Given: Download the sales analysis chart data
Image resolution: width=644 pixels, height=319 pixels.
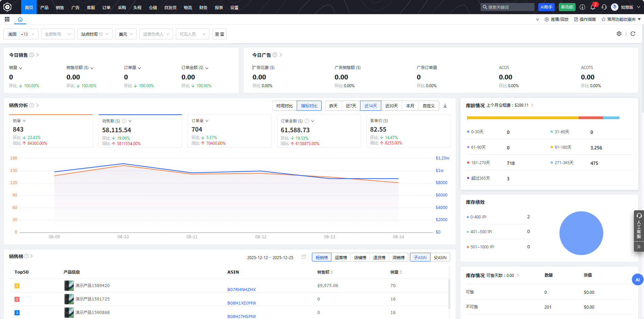Looking at the screenshot, I should [x=445, y=106].
